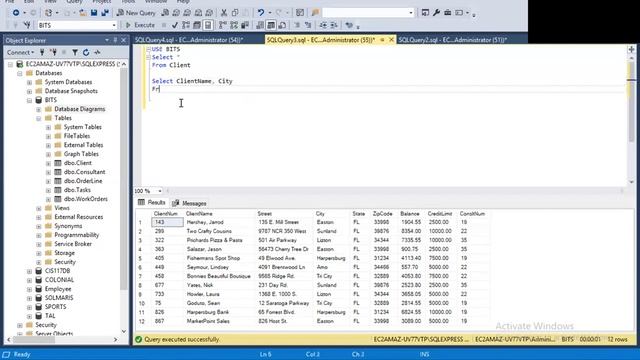Viewport: 640px width, 360px height.
Task: Expand the dbo.Client table node
Action: pos(48,163)
